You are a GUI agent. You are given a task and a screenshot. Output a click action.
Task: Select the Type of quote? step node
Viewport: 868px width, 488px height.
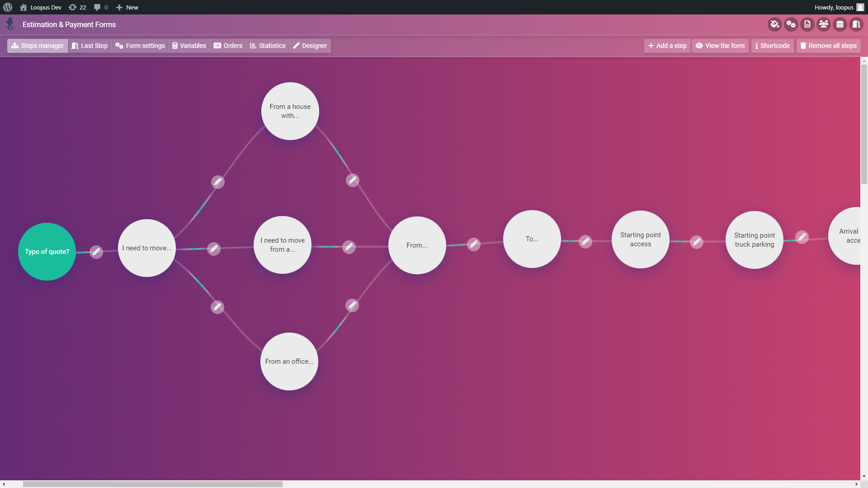pyautogui.click(x=47, y=252)
